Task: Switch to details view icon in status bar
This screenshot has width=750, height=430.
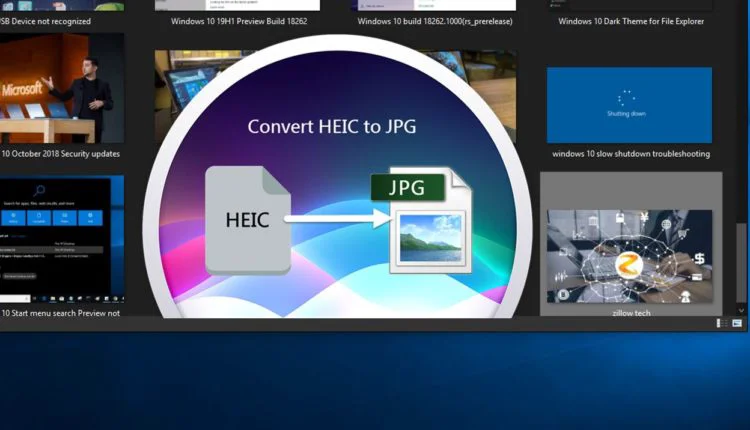Action: pyautogui.click(x=721, y=323)
